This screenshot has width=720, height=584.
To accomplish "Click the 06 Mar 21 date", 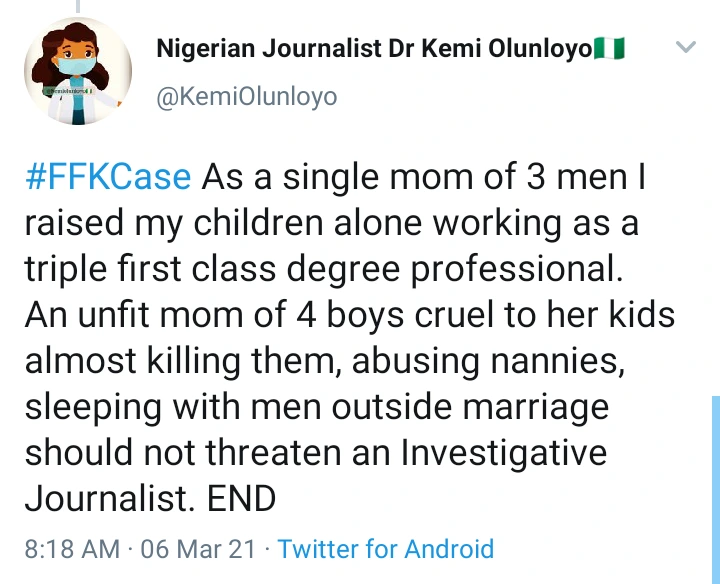I will click(x=198, y=549).
